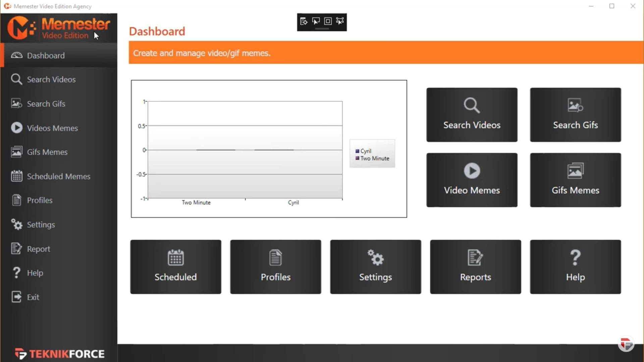Maximize the Memester window

pyautogui.click(x=612, y=6)
